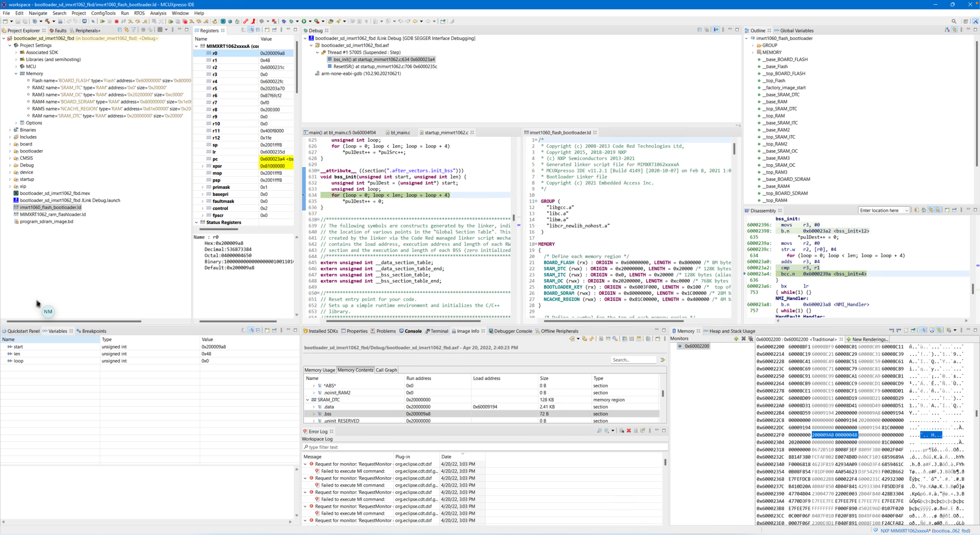The height and width of the screenshot is (535, 980).
Task: Click the New Renderings... button
Action: pyautogui.click(x=867, y=339)
